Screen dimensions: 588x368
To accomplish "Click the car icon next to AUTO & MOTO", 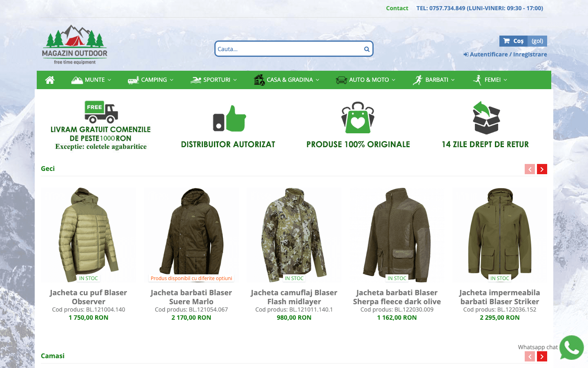I will (x=341, y=80).
